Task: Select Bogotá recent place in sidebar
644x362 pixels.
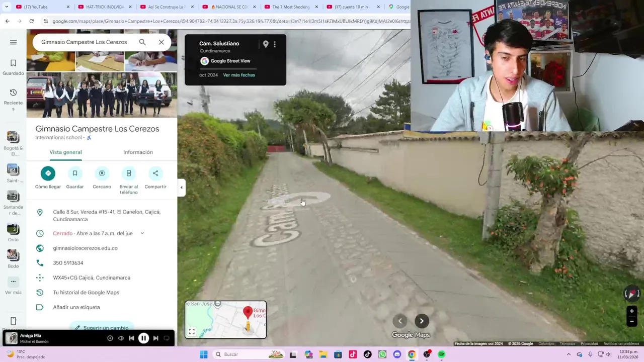Action: 13,143
